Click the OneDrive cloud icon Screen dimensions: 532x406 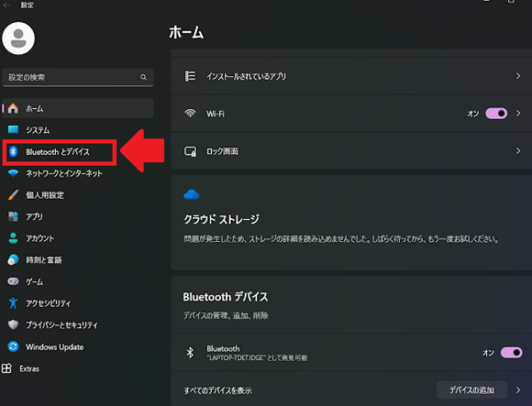(x=192, y=194)
